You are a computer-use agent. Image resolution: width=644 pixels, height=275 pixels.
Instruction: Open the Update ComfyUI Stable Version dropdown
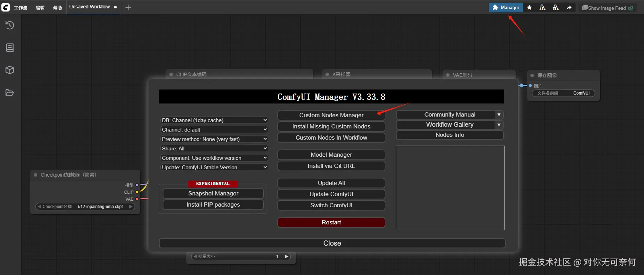pos(214,167)
